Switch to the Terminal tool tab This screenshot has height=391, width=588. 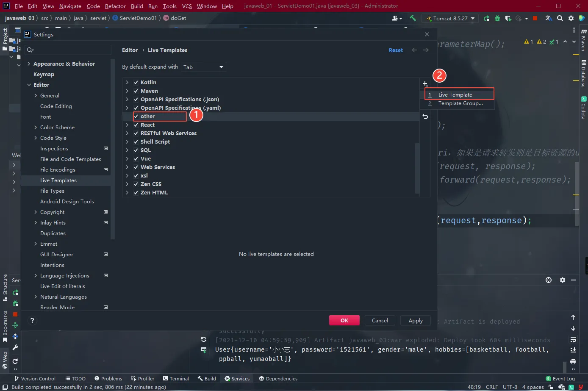[176, 379]
